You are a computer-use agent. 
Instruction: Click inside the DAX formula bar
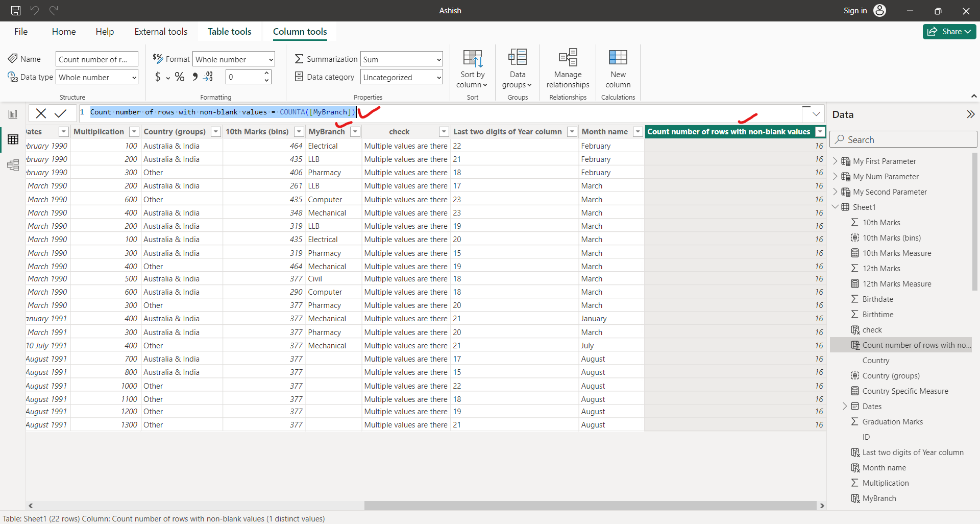click(x=441, y=112)
